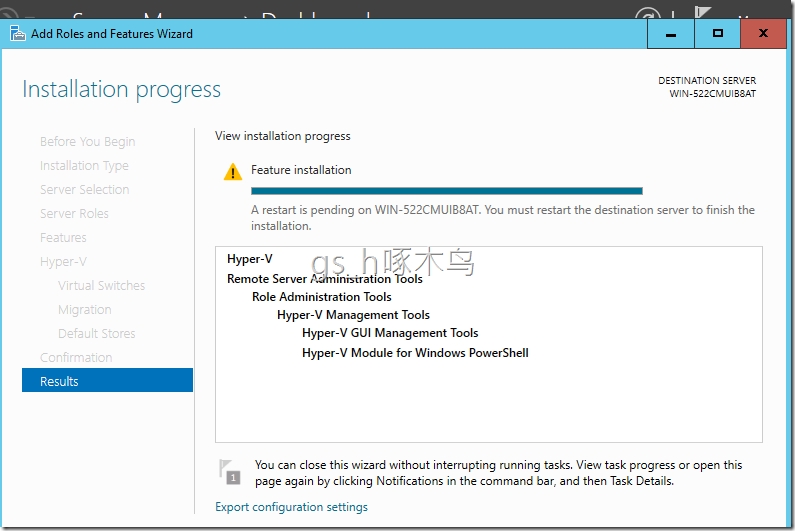Viewport: 795px width, 531px height.
Task: Click the Feature installation label
Action: tap(301, 170)
